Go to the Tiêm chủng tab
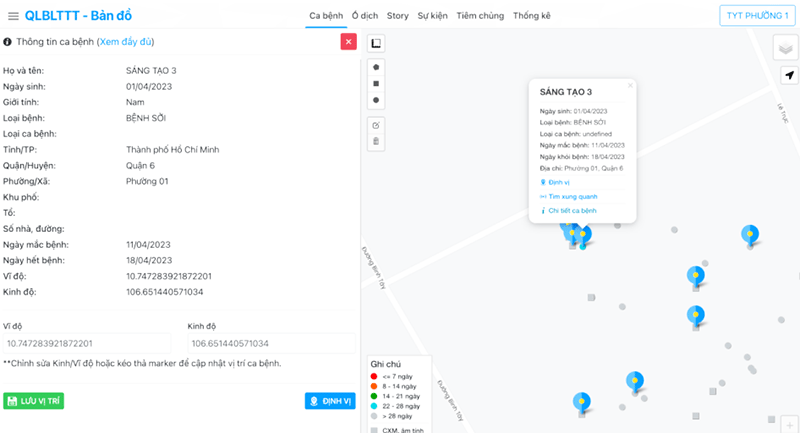 (480, 16)
